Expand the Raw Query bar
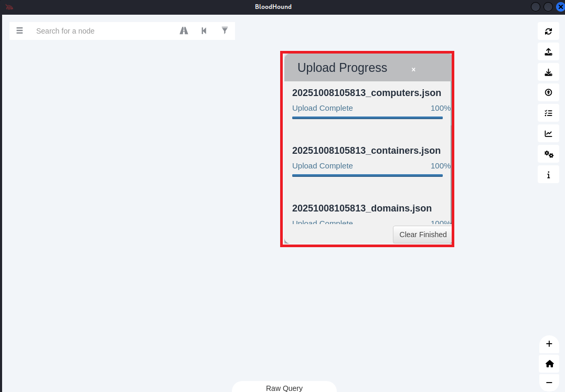This screenshot has width=565, height=392. (284, 388)
